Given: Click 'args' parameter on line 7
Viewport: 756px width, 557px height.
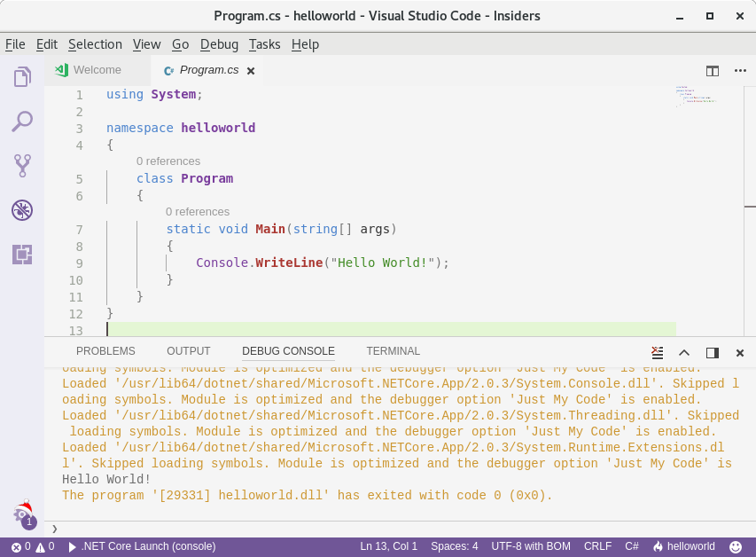Looking at the screenshot, I should coord(375,229).
